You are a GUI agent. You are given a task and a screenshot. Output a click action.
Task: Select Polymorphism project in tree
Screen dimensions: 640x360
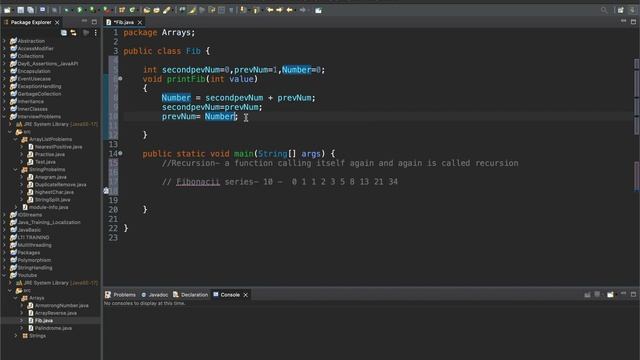coord(34,260)
